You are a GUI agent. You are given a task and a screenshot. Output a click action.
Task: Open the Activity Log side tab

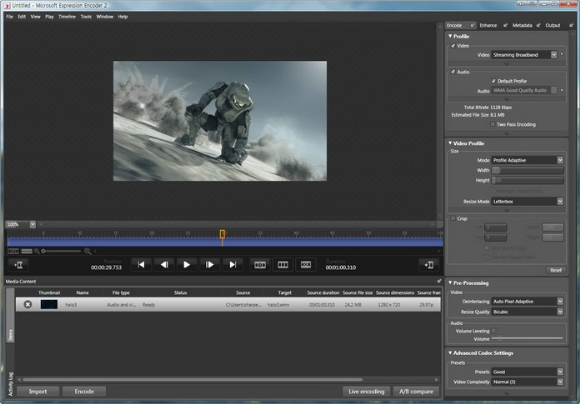click(10, 384)
